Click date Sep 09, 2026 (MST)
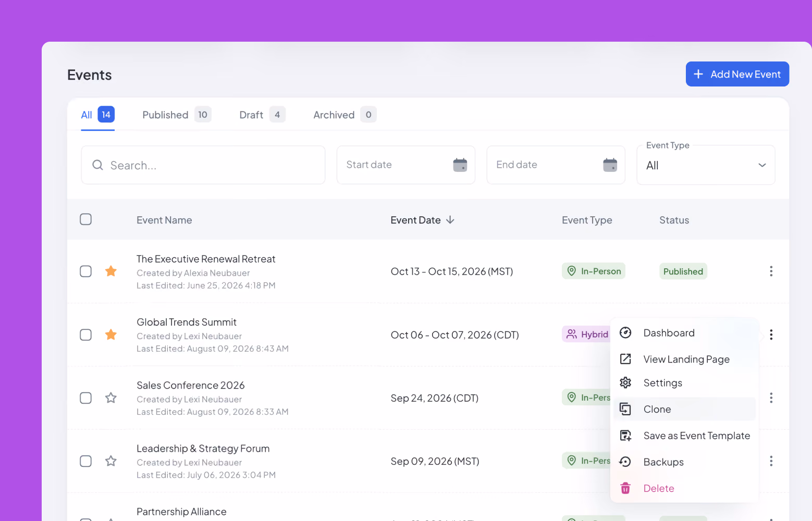The image size is (812, 521). [x=435, y=461]
